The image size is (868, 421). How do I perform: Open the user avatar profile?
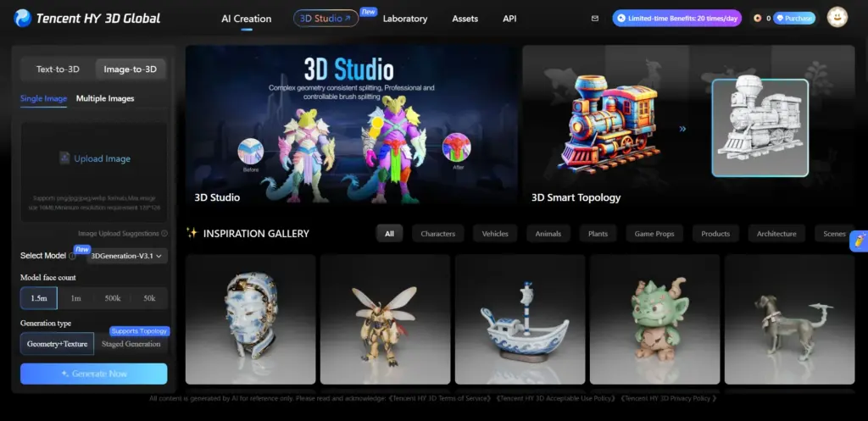(x=837, y=17)
